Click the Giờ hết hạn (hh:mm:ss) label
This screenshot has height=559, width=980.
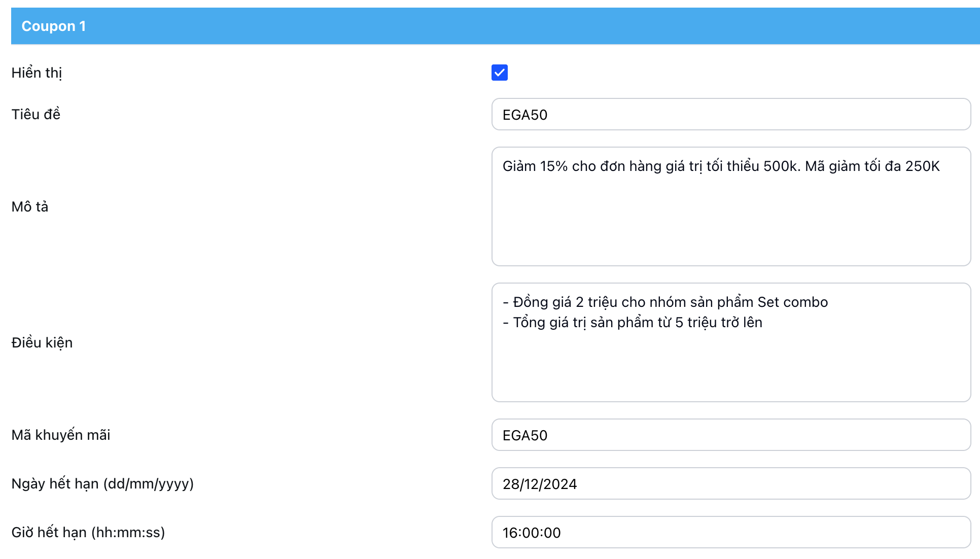pyautogui.click(x=88, y=533)
